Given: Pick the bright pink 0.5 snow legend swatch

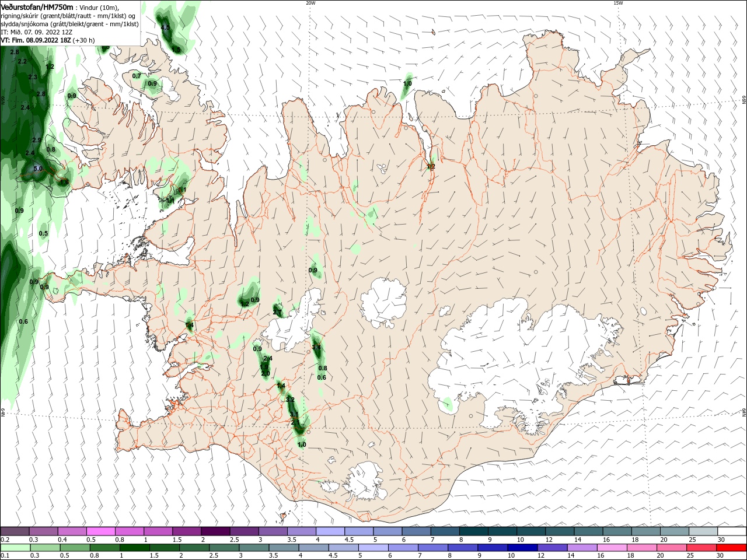Looking at the screenshot, I should pos(100,531).
